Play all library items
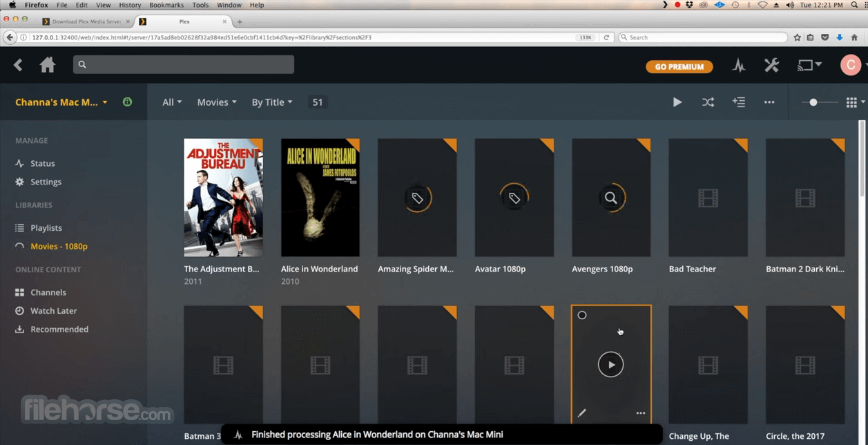The height and width of the screenshot is (445, 868). 677,102
